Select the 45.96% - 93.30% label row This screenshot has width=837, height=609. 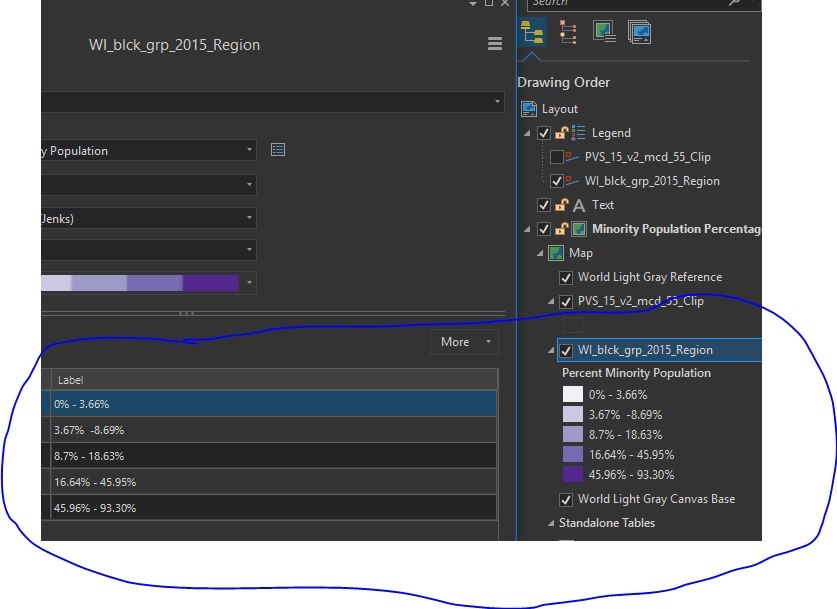point(274,508)
